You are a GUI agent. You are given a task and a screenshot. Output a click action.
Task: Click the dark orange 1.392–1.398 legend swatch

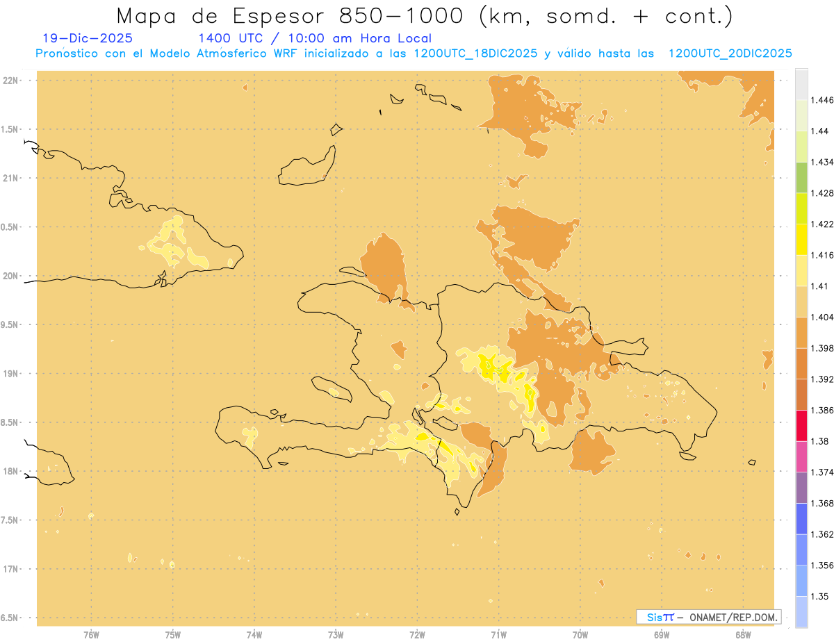click(801, 363)
